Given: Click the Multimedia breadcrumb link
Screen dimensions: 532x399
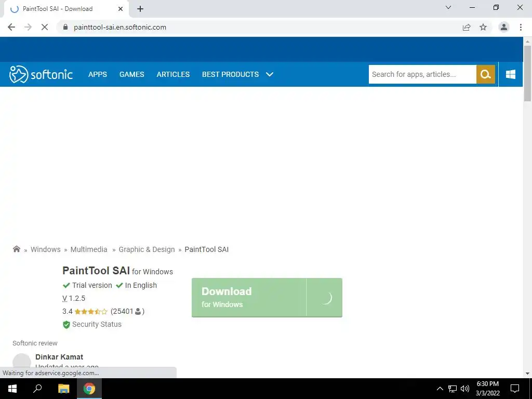Looking at the screenshot, I should click(x=89, y=249).
